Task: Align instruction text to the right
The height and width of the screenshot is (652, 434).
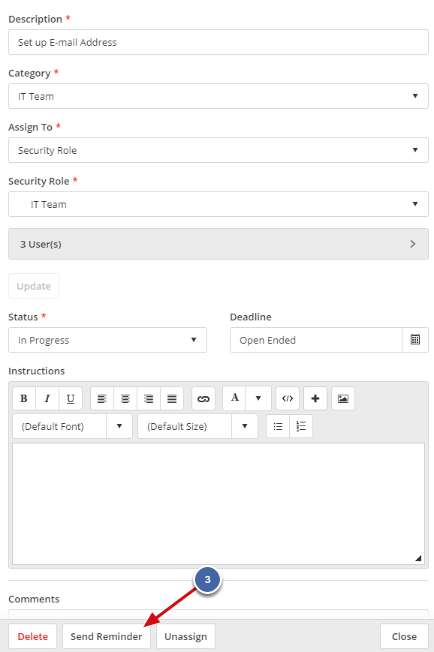Action: click(148, 398)
